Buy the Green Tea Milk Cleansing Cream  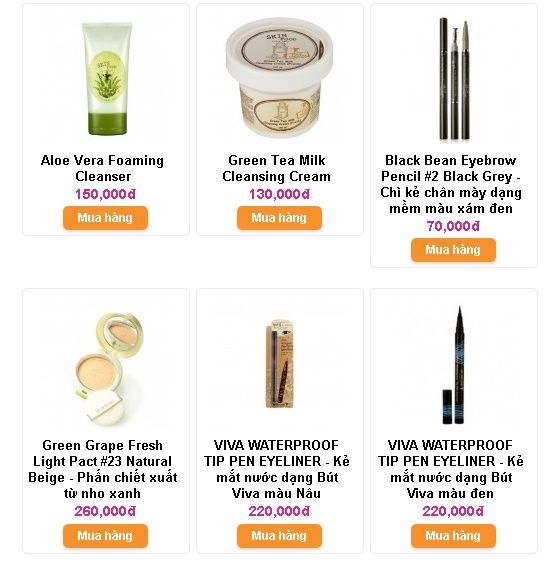click(x=279, y=218)
